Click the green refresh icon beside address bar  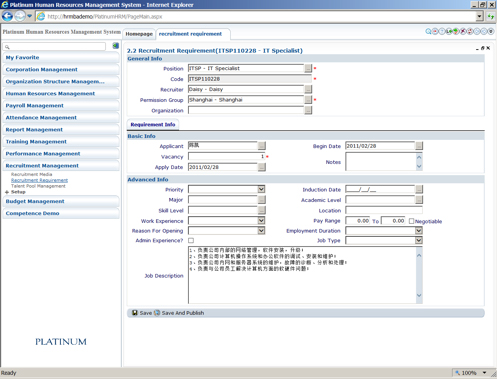tap(491, 16)
